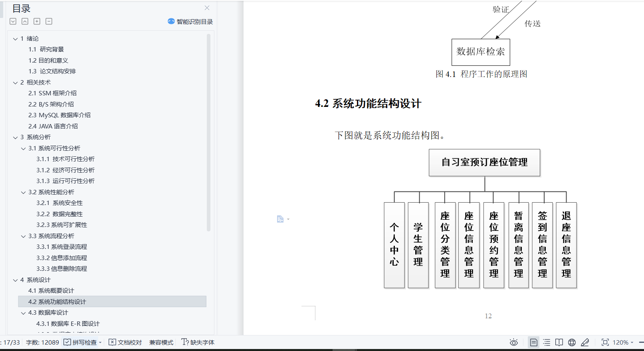Click 智能识别目录 smart outline button
This screenshot has width=644, height=351.
click(190, 22)
